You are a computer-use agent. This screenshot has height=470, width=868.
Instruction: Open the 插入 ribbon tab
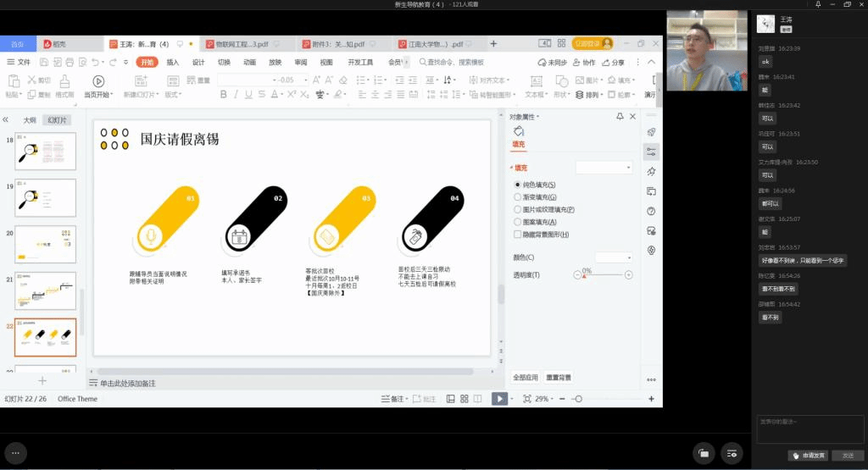pos(172,62)
